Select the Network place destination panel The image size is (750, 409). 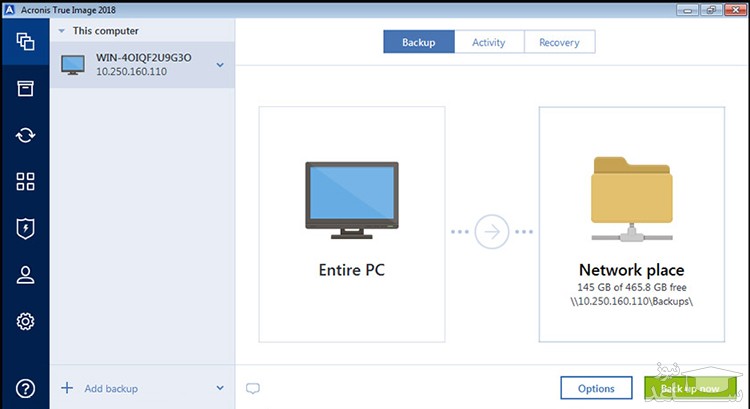631,222
